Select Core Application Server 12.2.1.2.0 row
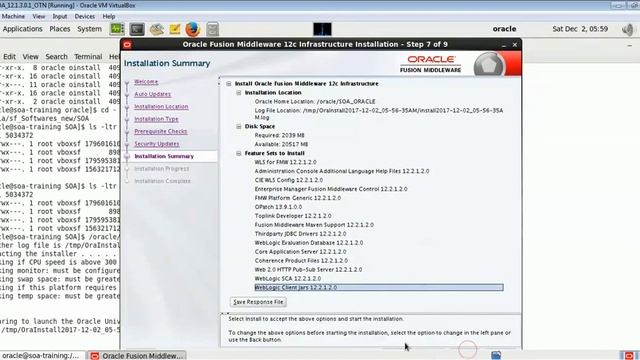Viewport: 640px width, 360px height. tap(300, 252)
